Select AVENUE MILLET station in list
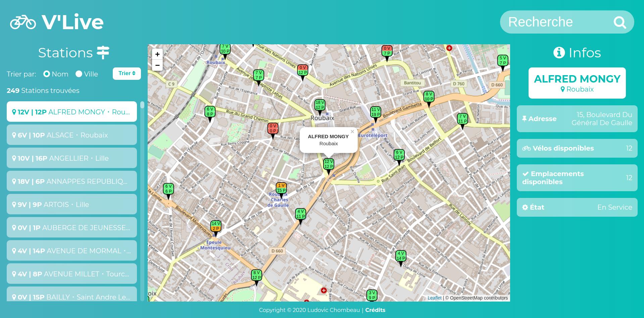This screenshot has height=318, width=644. [72, 274]
